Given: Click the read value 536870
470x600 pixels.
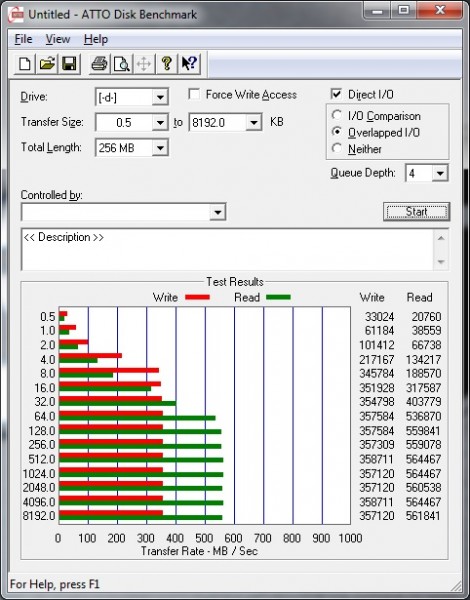Looking at the screenshot, I should [423, 416].
